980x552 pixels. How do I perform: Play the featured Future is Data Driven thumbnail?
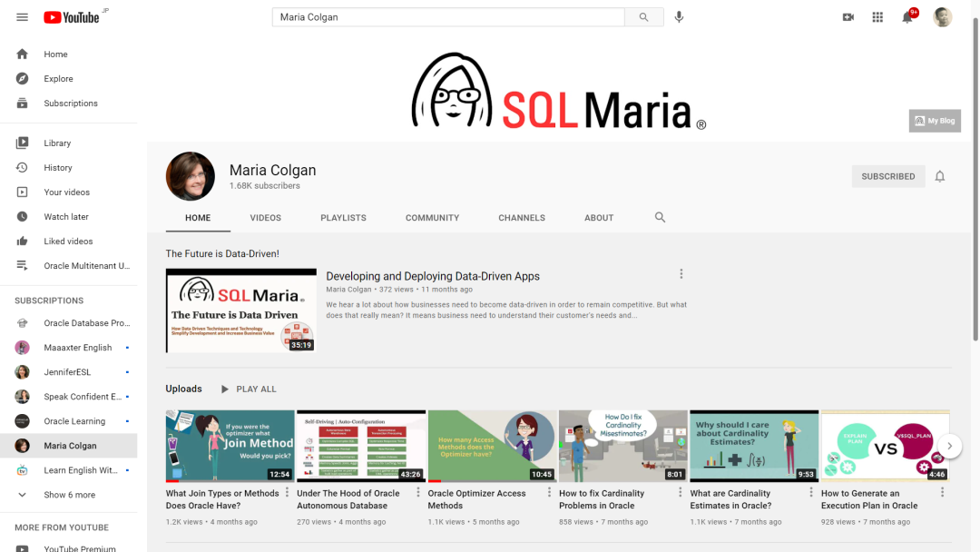coord(241,310)
